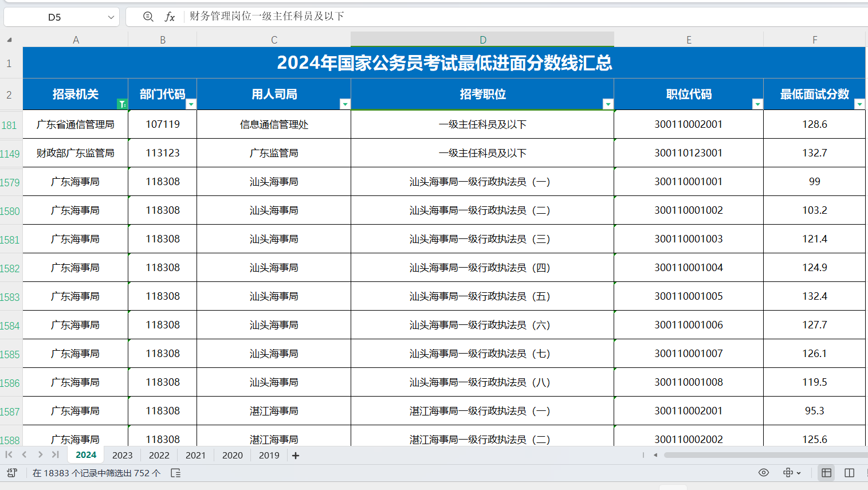Open the reading mode crosshair dropdown

792,473
